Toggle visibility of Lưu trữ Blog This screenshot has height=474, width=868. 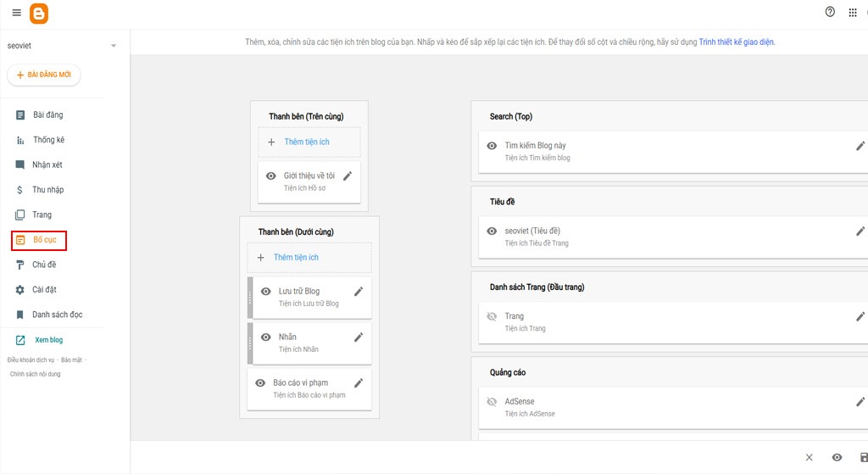(x=265, y=291)
